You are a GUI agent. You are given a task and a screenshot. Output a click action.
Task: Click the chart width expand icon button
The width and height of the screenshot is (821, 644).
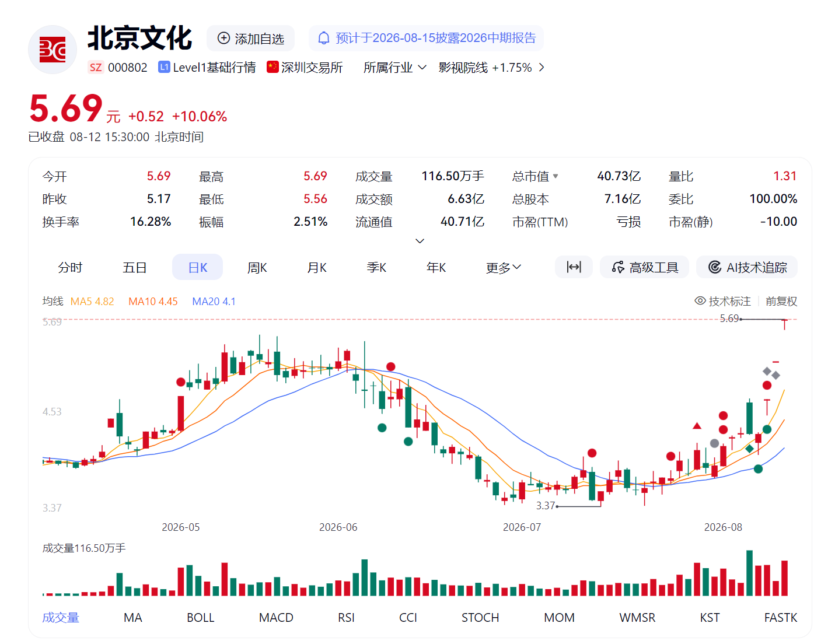click(574, 267)
